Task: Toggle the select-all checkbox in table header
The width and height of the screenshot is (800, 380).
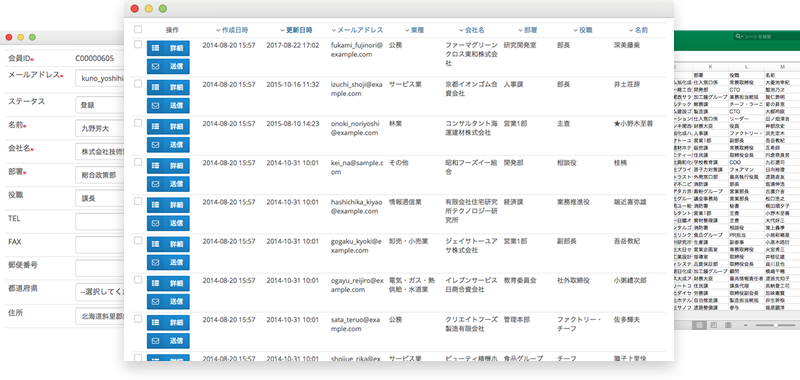Action: (138, 30)
